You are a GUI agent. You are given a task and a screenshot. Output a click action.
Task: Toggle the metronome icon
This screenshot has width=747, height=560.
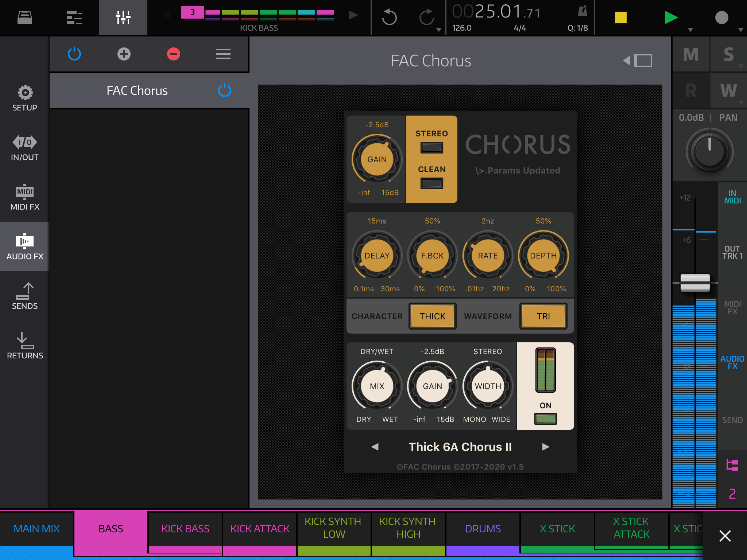coord(582,11)
